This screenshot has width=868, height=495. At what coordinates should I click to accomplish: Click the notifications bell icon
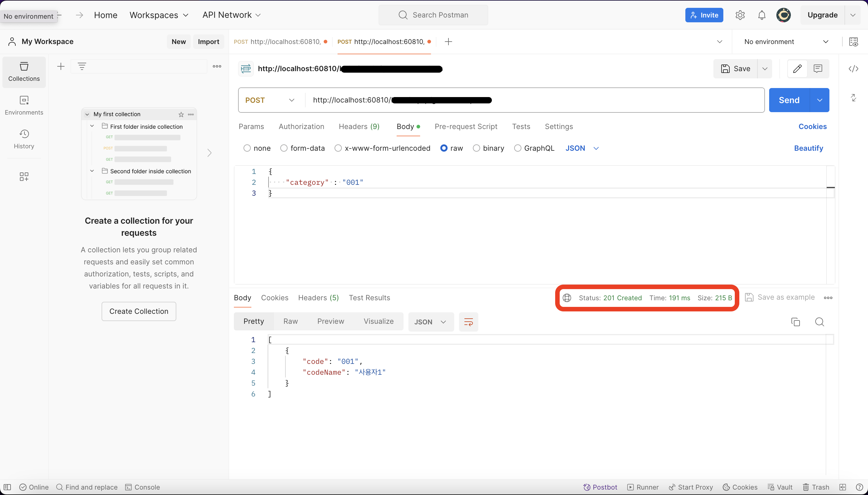pos(762,15)
